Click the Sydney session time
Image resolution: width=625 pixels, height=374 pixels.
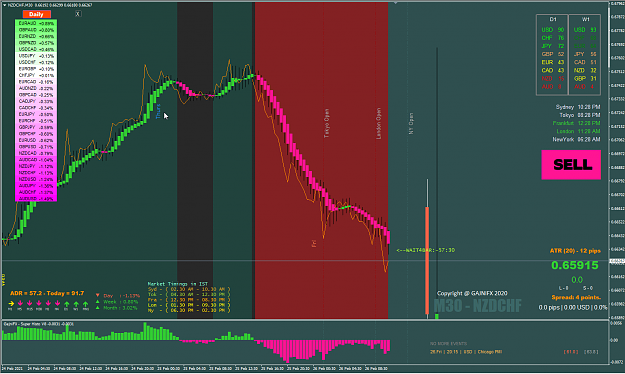point(578,107)
